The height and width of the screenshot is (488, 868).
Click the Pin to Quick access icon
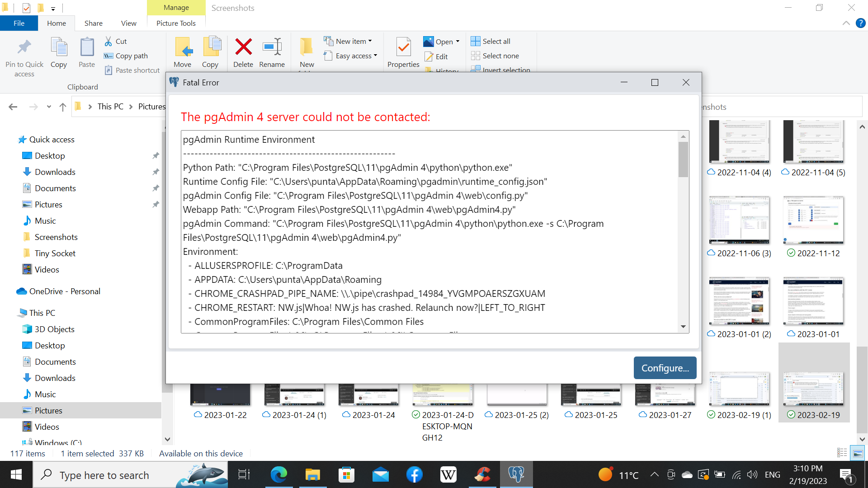point(24,47)
